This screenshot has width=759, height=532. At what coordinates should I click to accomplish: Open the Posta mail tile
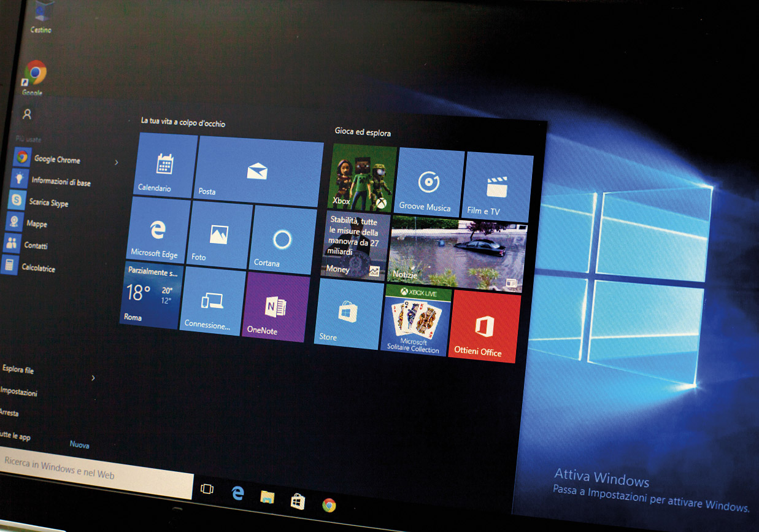[259, 172]
